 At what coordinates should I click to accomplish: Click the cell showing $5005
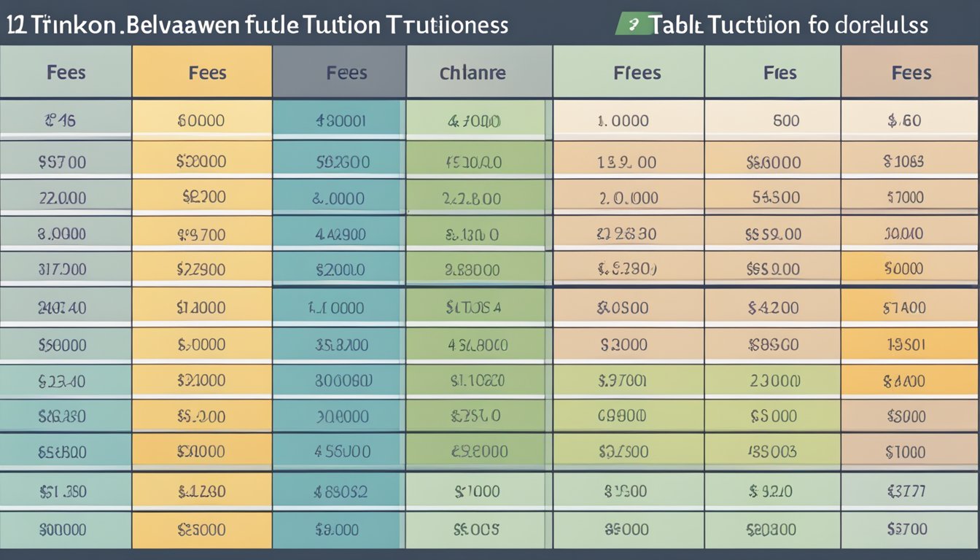(475, 529)
